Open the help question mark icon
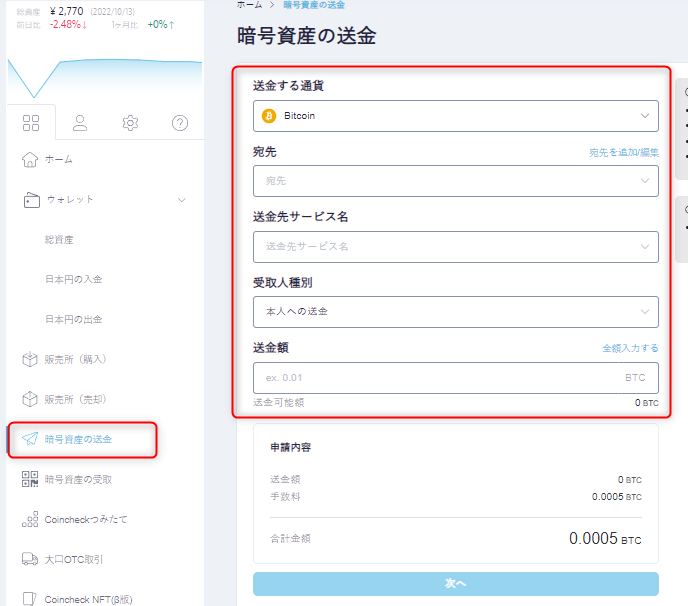 (180, 123)
